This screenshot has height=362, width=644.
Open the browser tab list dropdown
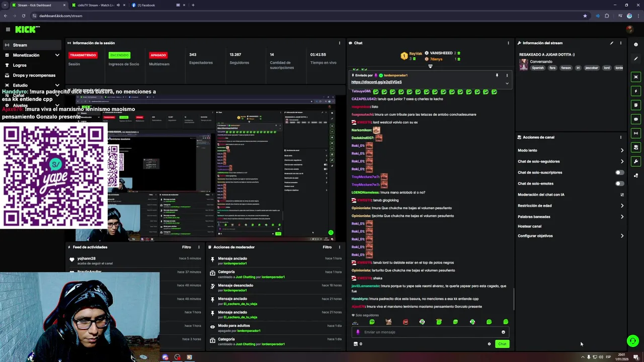click(5, 5)
